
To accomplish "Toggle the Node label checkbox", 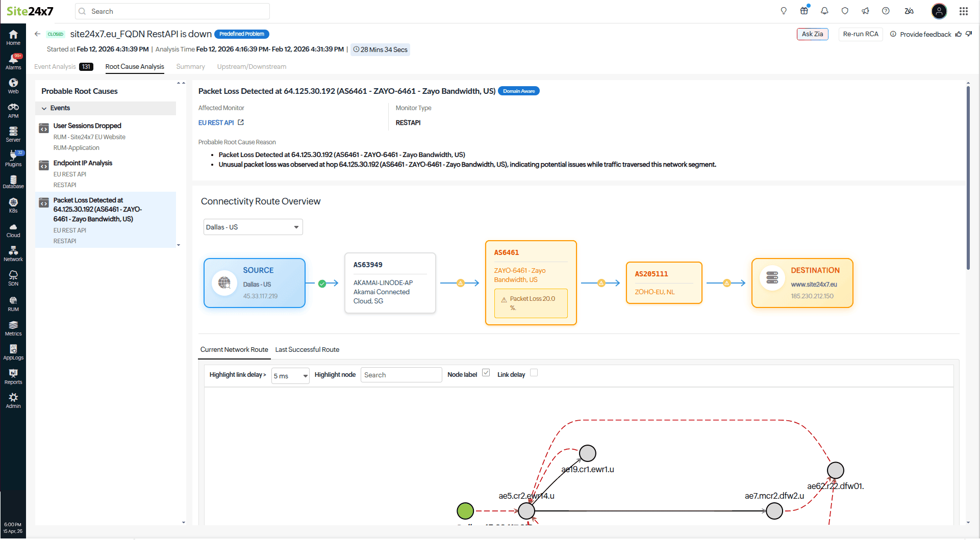I will [x=486, y=373].
